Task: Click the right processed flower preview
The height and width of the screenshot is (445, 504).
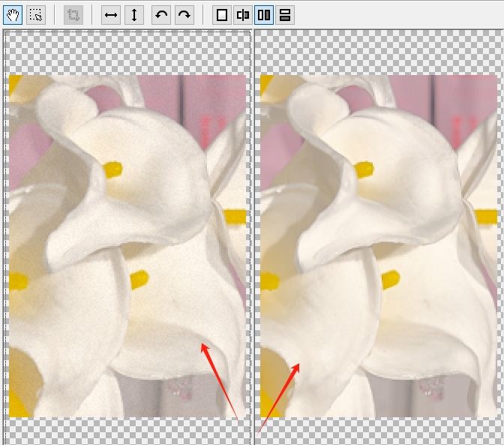Action: 379,246
